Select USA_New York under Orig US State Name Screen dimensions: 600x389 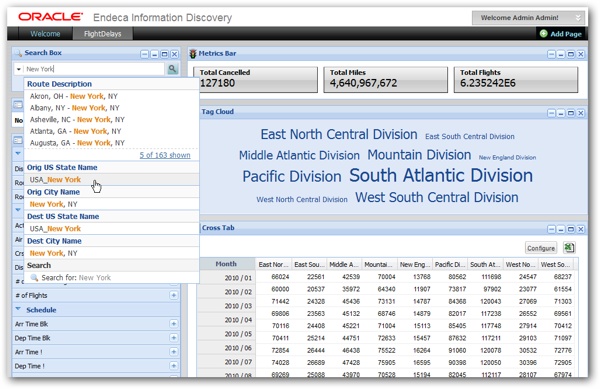[x=111, y=179]
